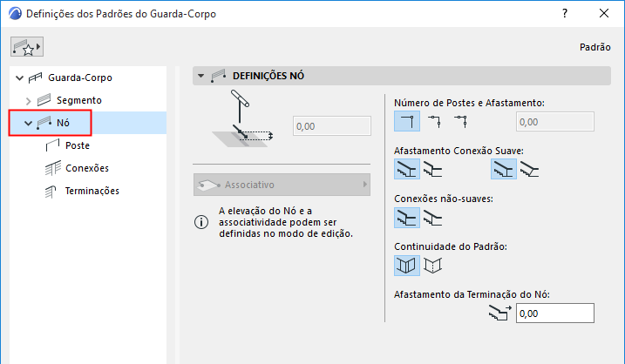Collapse the Guarda-Corpo tree node
625x364 pixels.
21,78
